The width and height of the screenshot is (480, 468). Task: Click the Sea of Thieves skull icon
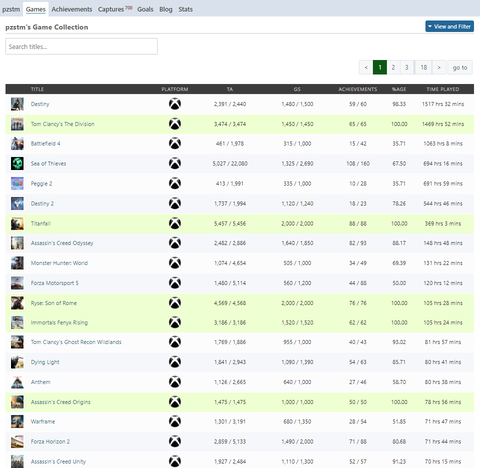pos(17,163)
